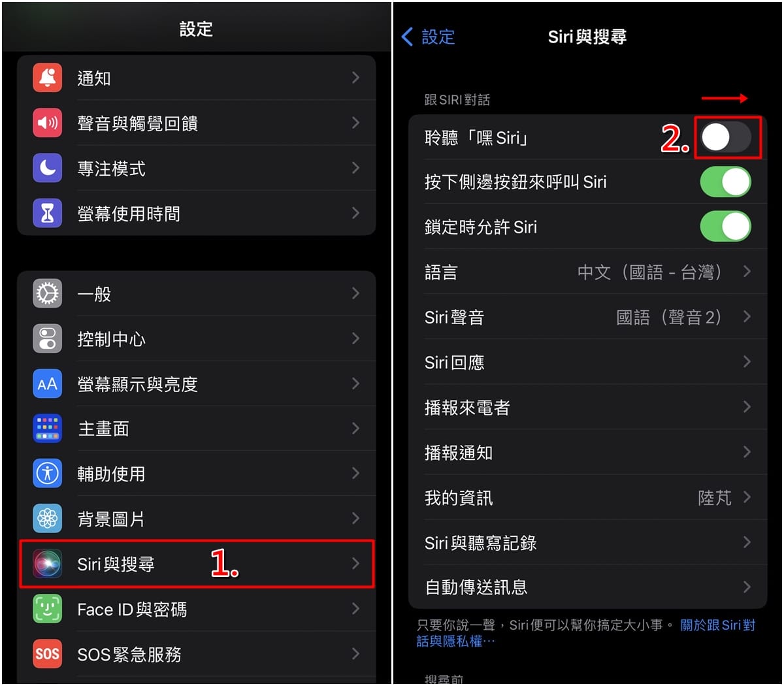Turn off 鎖定時允許 Siri switch

click(x=725, y=227)
